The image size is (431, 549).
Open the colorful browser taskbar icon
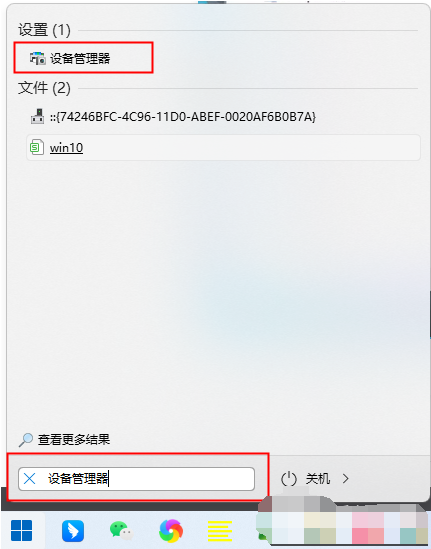171,531
